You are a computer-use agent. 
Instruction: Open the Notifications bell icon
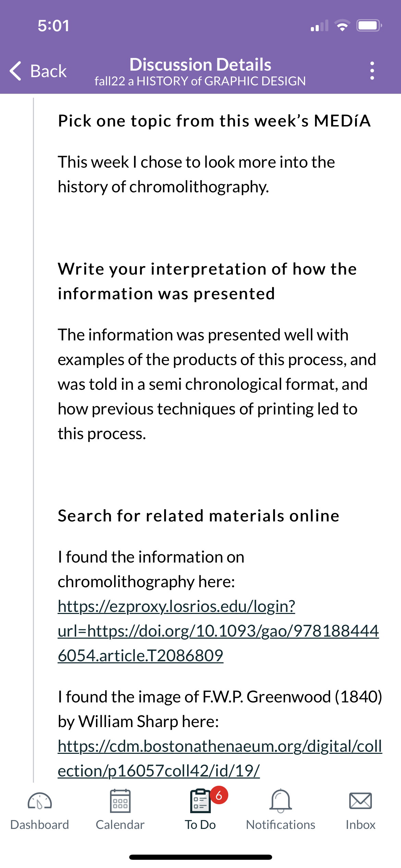point(281,801)
